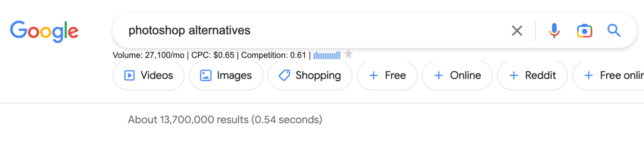This screenshot has width=644, height=141.
Task: Click the Videos play icon
Action: point(130,76)
